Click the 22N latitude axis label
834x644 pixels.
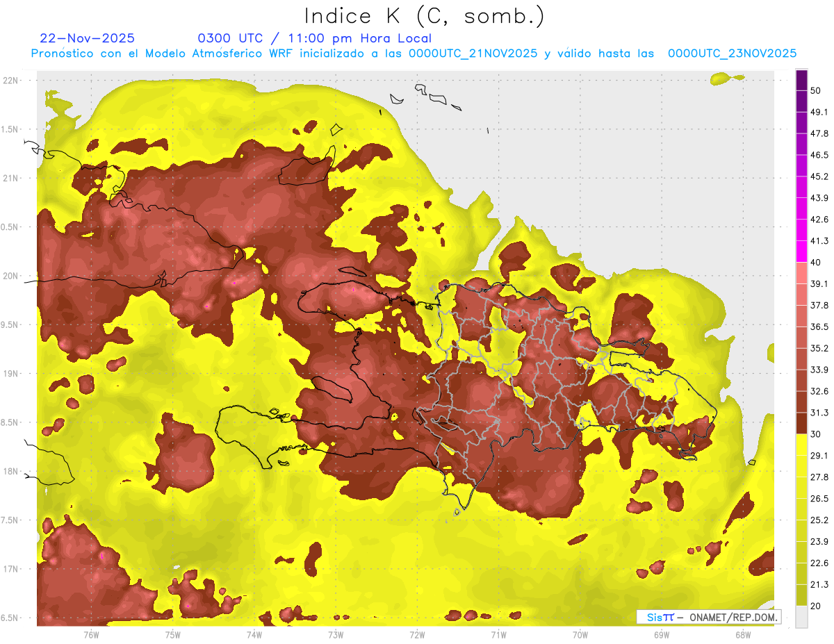coord(10,81)
